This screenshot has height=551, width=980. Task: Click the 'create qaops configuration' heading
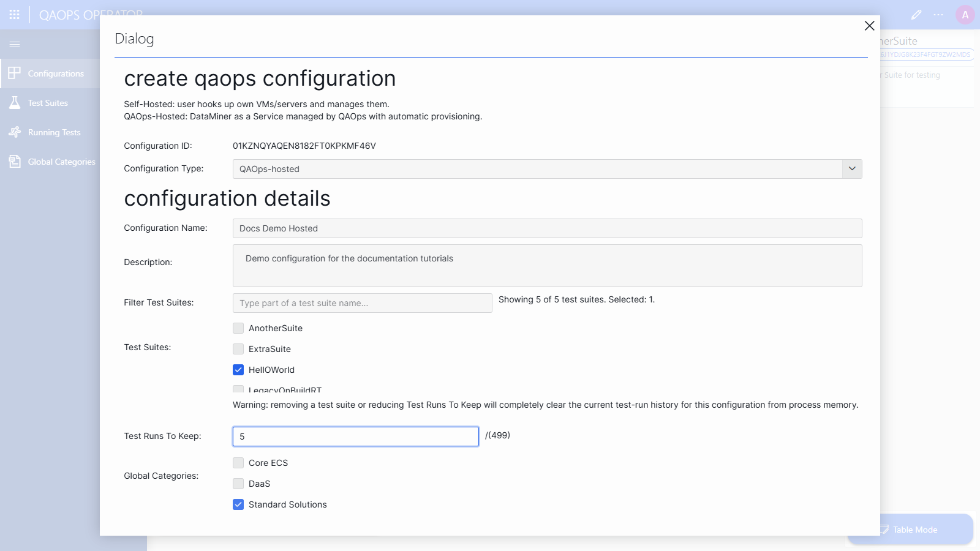(x=260, y=78)
